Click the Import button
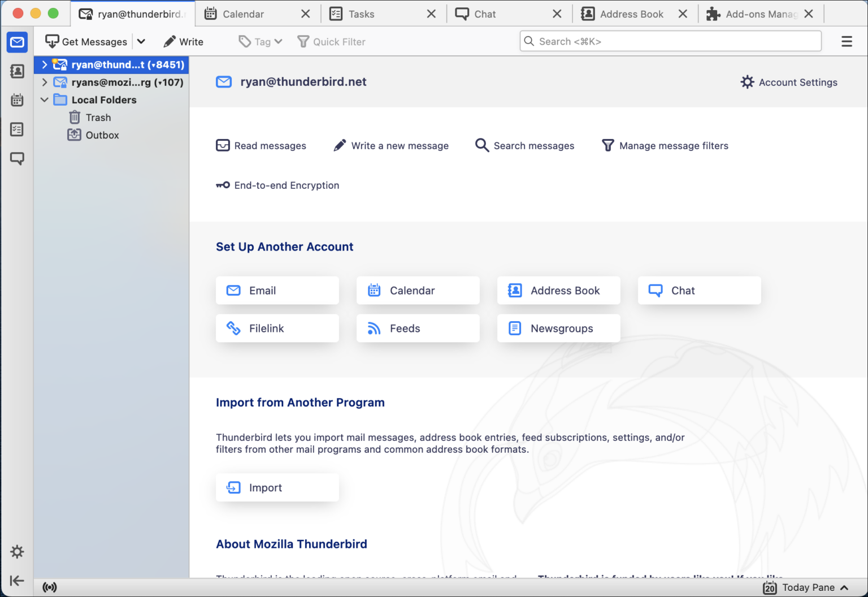Viewport: 868px width, 597px height. (277, 487)
